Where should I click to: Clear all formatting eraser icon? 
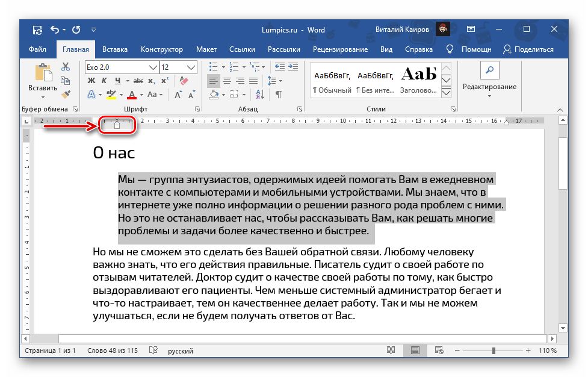(x=184, y=81)
